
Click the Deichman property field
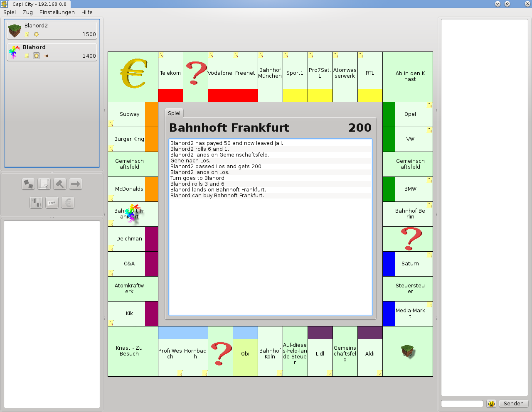133,239
